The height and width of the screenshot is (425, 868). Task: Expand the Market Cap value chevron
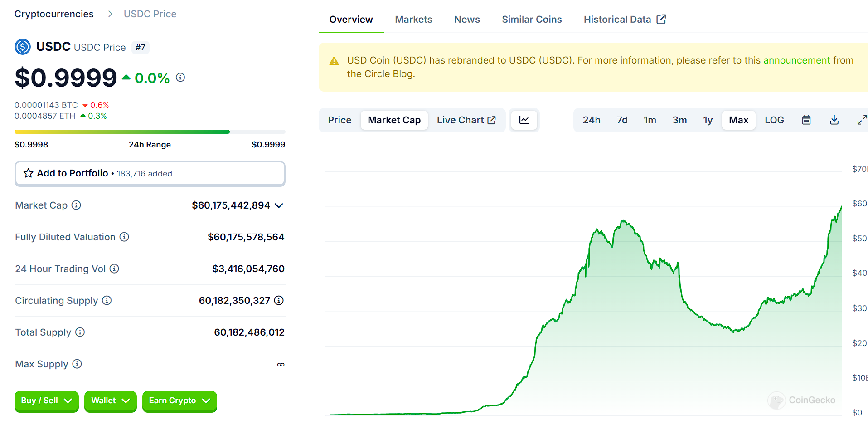[x=279, y=206]
